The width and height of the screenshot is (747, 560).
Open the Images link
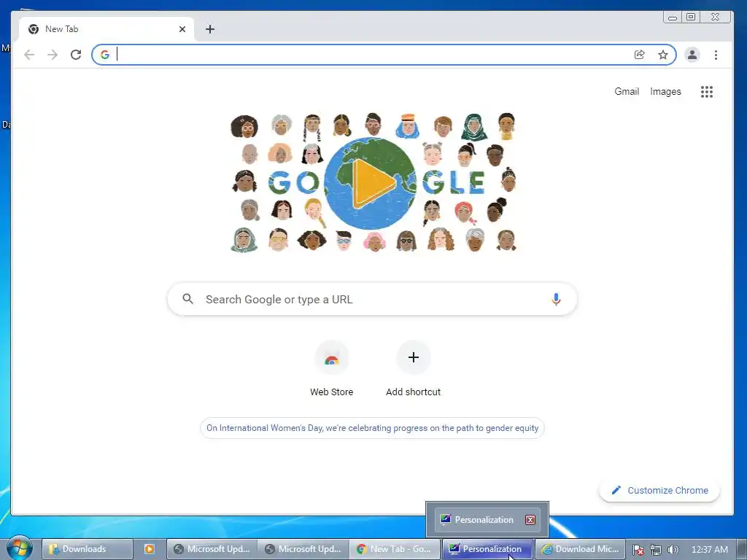pyautogui.click(x=665, y=91)
